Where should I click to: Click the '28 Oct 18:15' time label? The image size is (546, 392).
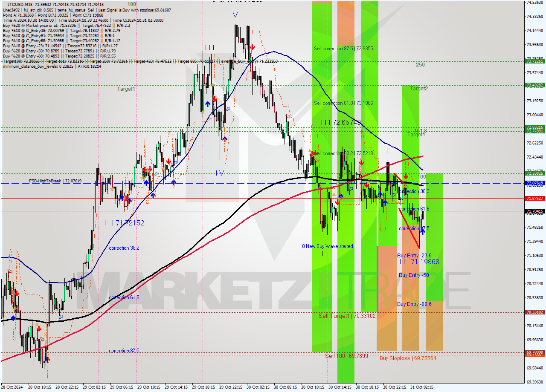tap(39, 387)
